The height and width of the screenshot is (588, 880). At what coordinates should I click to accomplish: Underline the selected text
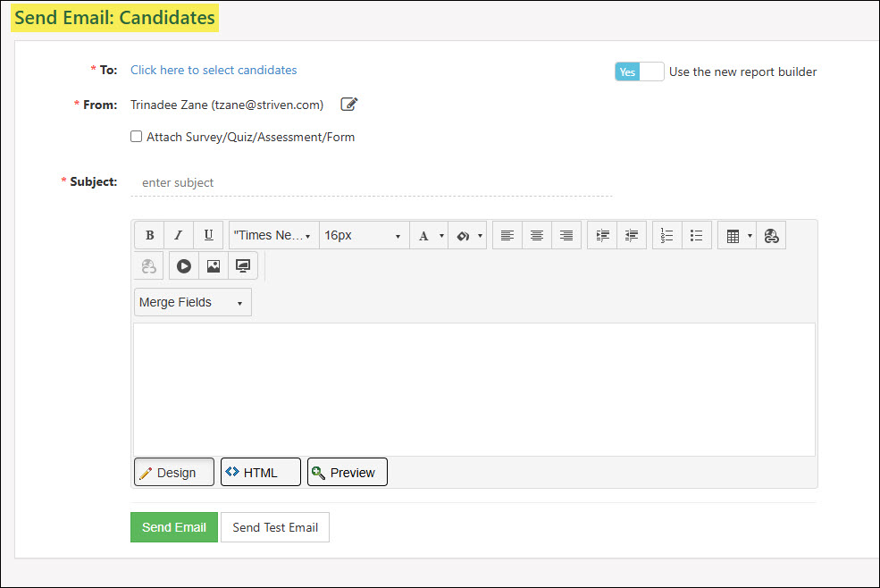(x=207, y=235)
